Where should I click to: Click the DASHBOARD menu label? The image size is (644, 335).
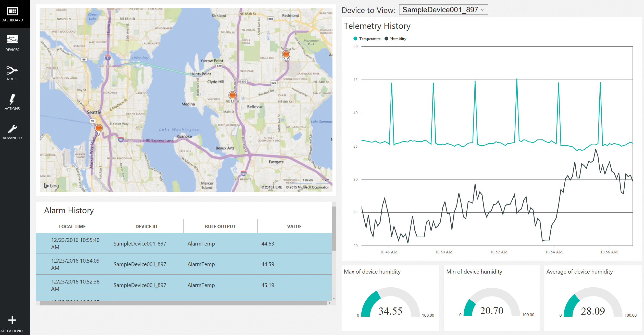(x=12, y=20)
